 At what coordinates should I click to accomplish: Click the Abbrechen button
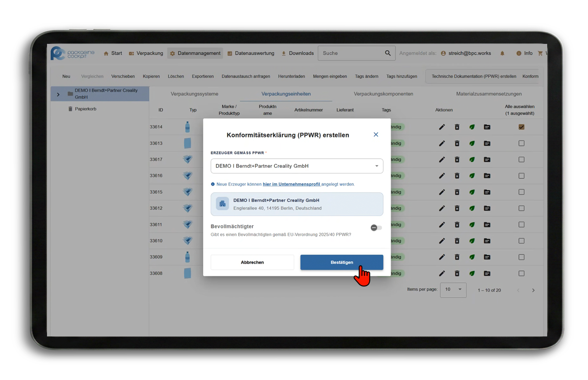(252, 262)
